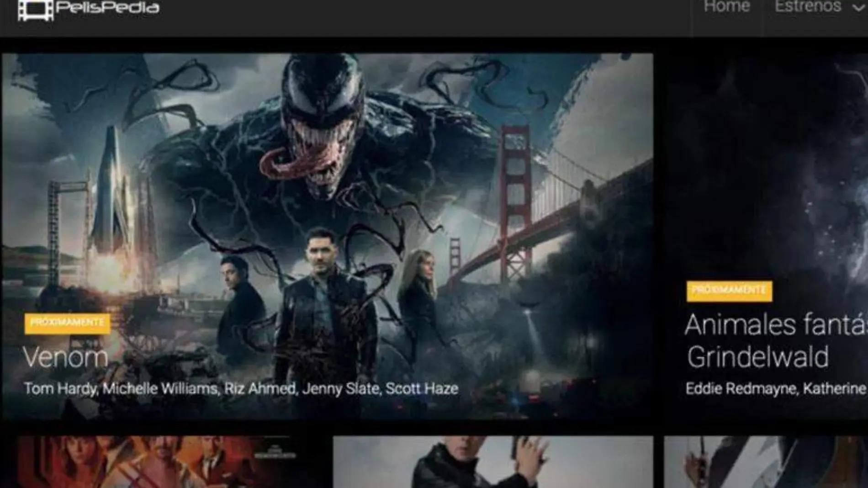868x488 pixels.
Task: Click Venom cast list starting Tom Hardy
Action: click(241, 389)
